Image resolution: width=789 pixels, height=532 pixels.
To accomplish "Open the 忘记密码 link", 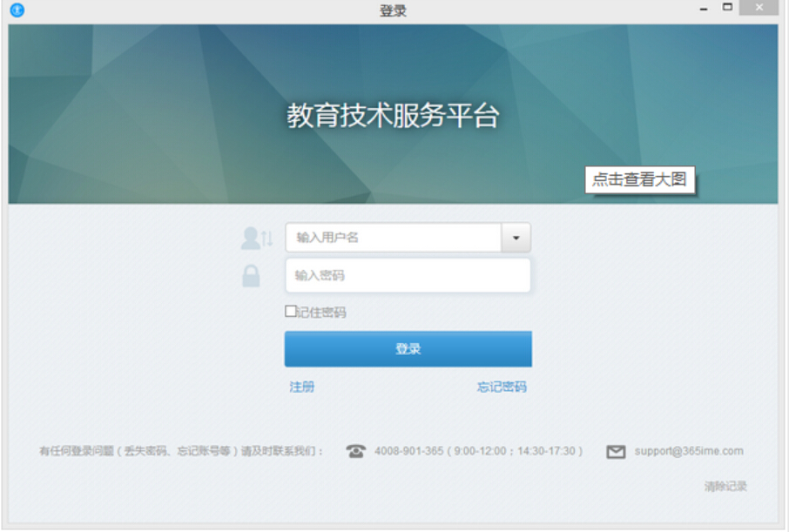I will [502, 387].
